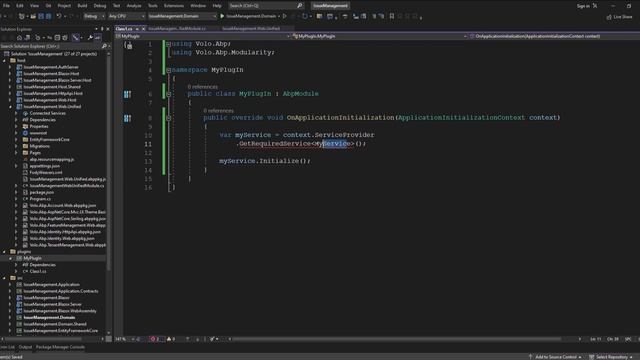This screenshot has height=360, width=640.
Task: Collapse IssueManagement.Web.Unified project node
Action: point(10,107)
